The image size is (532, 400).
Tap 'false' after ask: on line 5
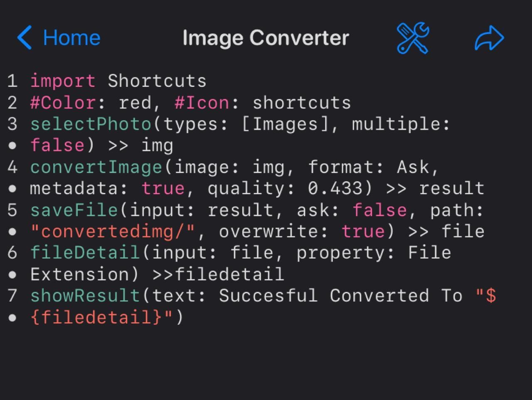tap(380, 210)
